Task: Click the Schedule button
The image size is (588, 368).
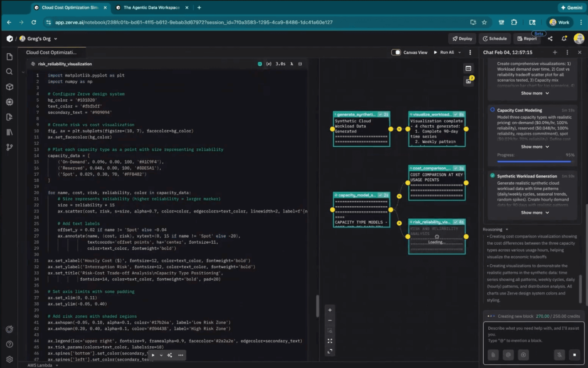Action: pos(494,38)
